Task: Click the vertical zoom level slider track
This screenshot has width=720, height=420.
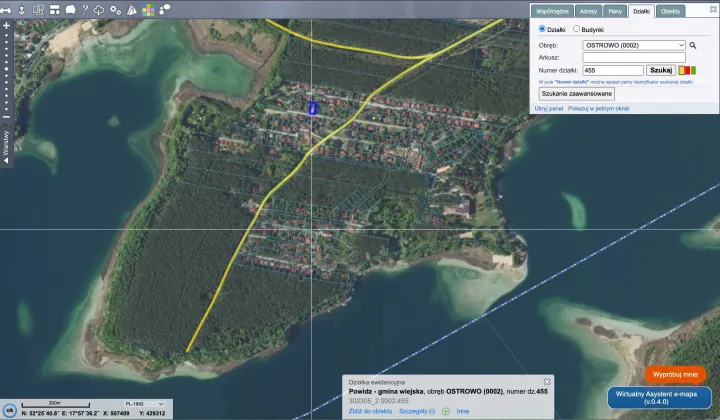Action: click(x=6, y=72)
